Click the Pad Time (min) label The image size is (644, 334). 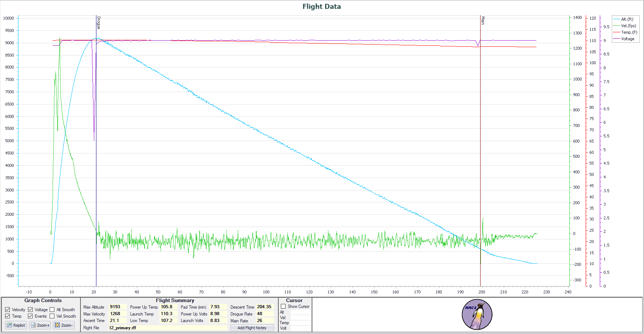(194, 307)
